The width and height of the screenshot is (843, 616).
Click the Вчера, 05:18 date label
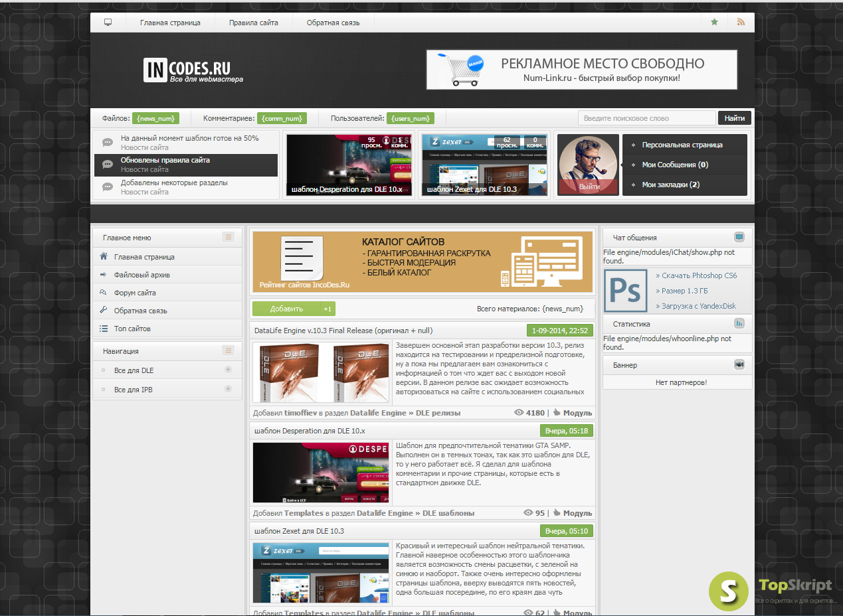tap(566, 431)
